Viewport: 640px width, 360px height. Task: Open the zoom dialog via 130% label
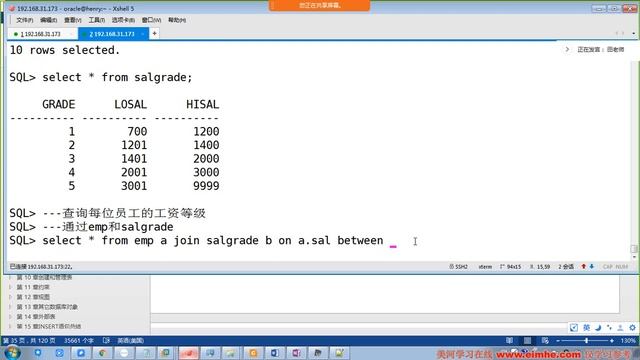coord(629,340)
